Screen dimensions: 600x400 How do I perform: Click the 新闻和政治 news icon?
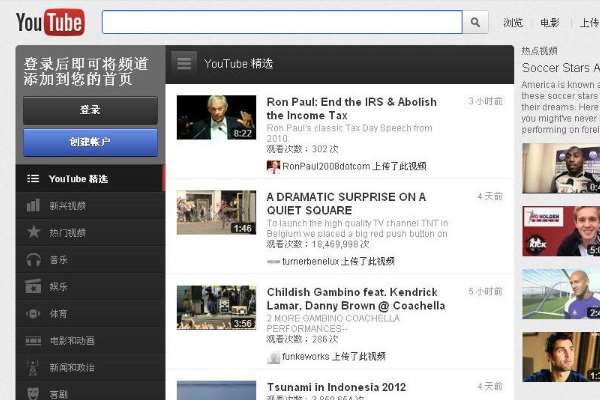coord(33,367)
